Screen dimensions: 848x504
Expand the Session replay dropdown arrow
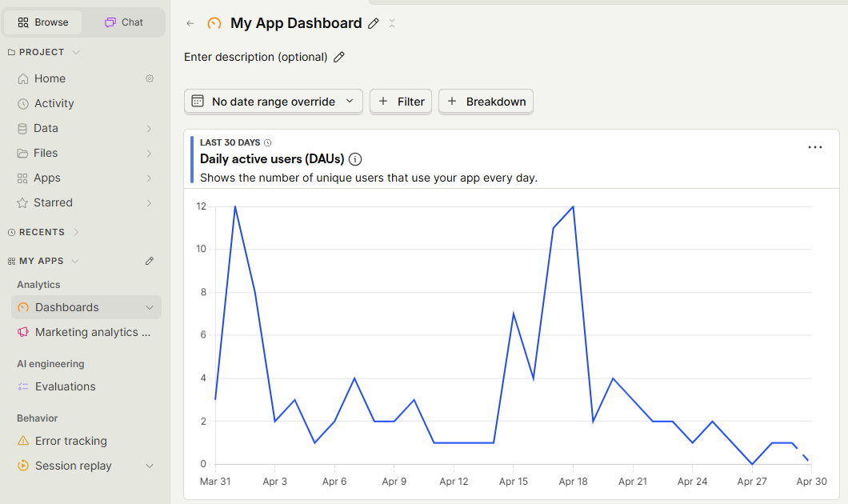pyautogui.click(x=150, y=466)
